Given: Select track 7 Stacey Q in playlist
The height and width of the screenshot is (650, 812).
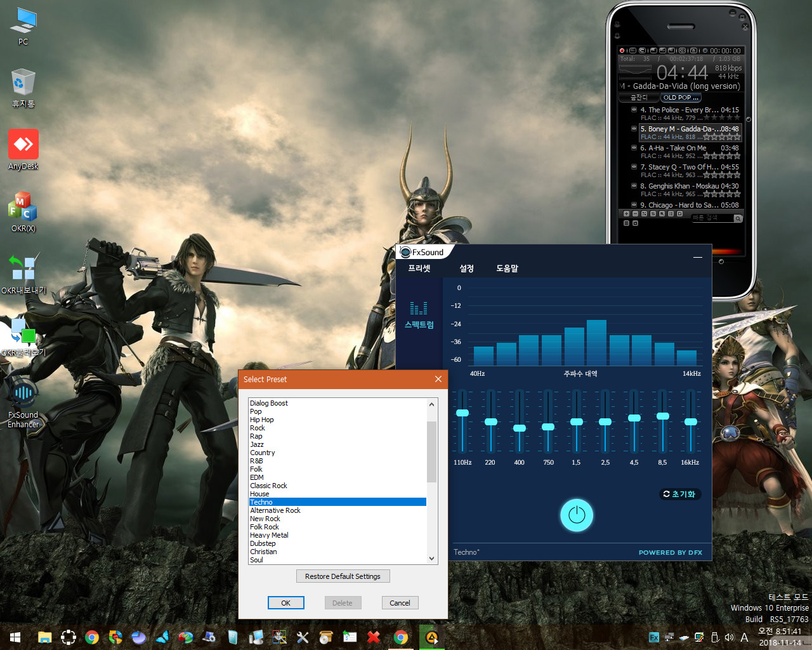Looking at the screenshot, I should click(x=690, y=171).
